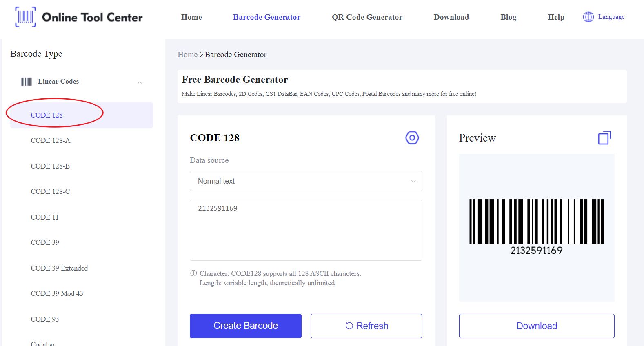Screen dimensions: 644x346
Task: Click the Linear Codes barcode icon
Action: (x=27, y=82)
